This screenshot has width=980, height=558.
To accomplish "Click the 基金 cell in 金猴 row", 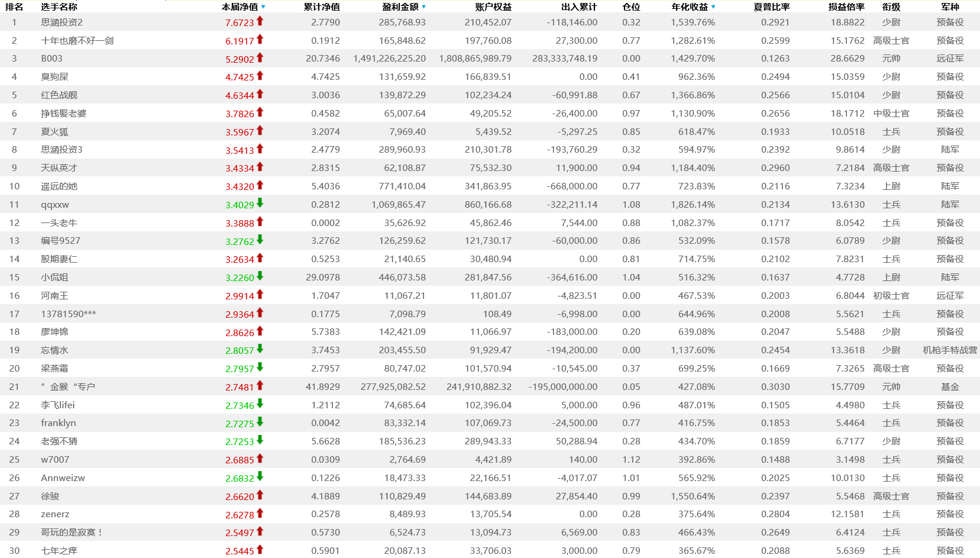I will point(950,387).
